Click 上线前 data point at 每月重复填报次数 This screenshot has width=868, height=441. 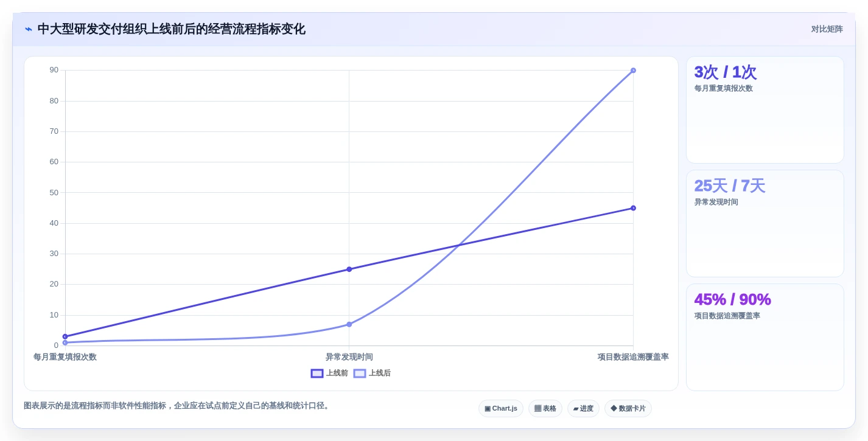coord(65,336)
